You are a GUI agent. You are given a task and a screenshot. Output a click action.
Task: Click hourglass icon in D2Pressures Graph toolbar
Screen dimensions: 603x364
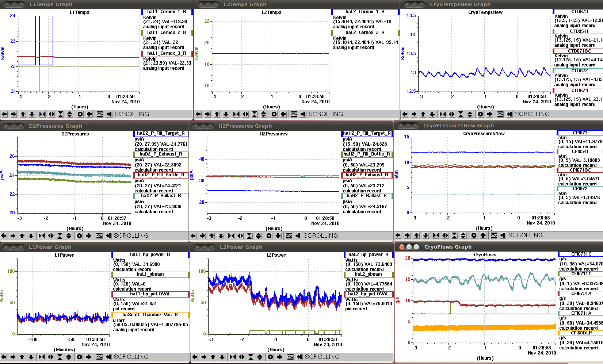pyautogui.click(x=60, y=236)
